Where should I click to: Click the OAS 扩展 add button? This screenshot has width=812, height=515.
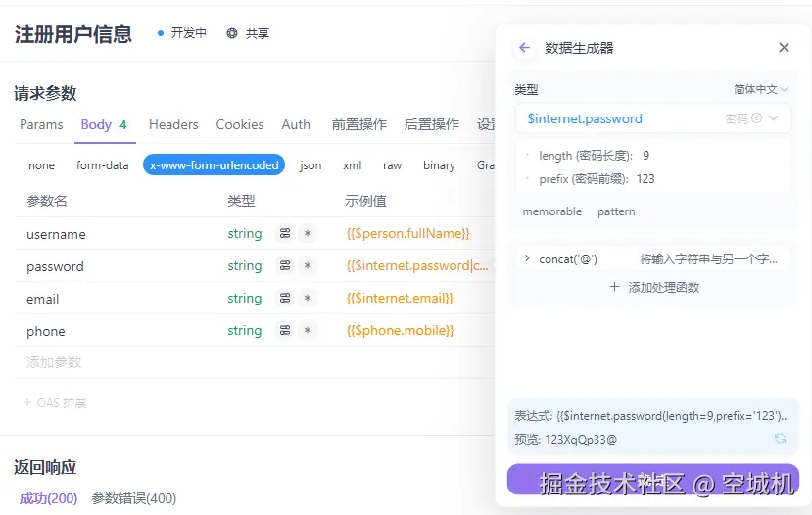pos(55,402)
